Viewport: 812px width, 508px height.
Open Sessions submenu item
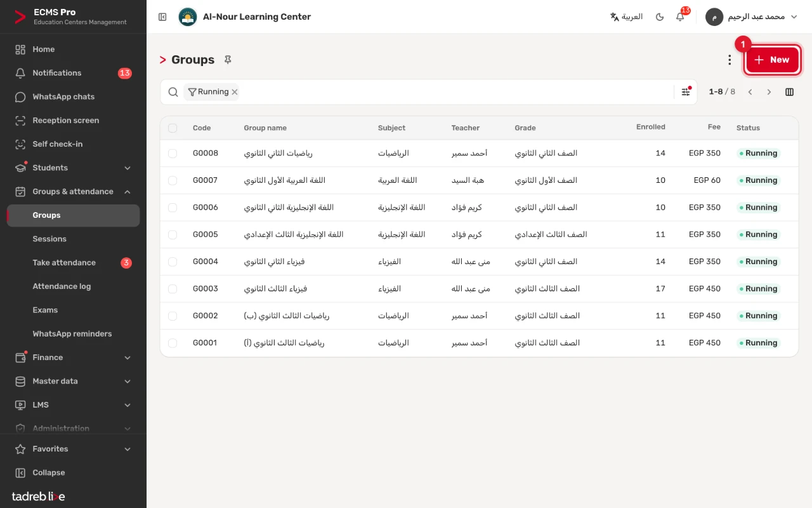73,239
